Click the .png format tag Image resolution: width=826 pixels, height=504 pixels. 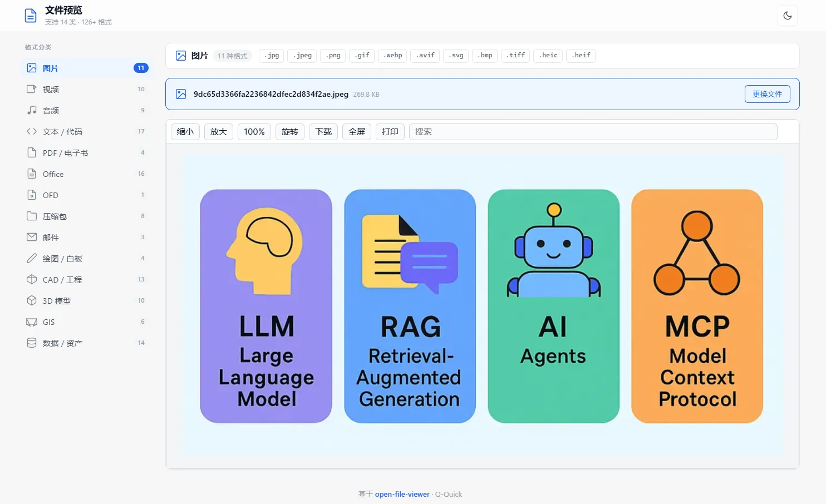pos(333,56)
